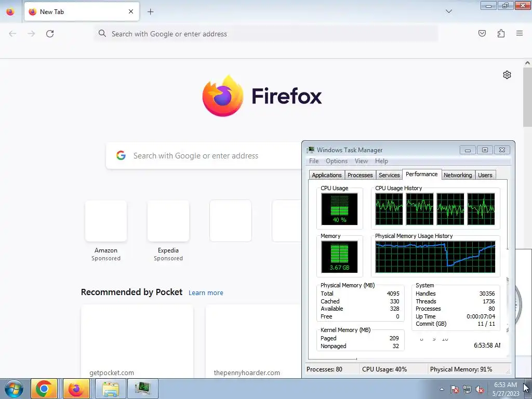This screenshot has width=532, height=399.
Task: Maximize the Windows Task Manager window
Action: [x=485, y=150]
